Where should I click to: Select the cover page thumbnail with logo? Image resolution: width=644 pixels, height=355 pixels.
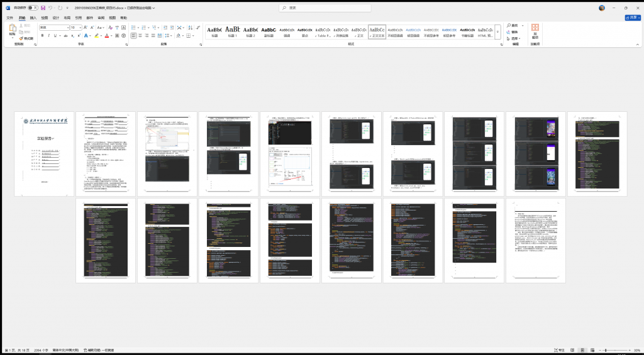click(x=44, y=154)
